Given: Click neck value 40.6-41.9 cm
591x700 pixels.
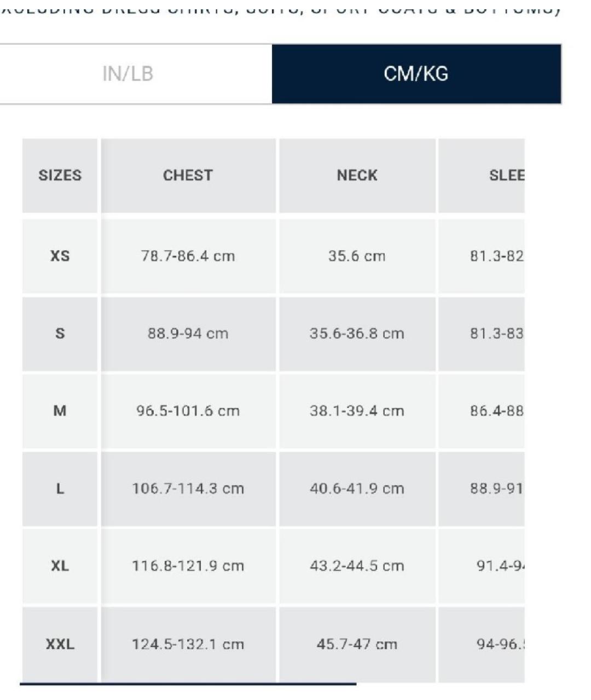Looking at the screenshot, I should coord(357,489).
